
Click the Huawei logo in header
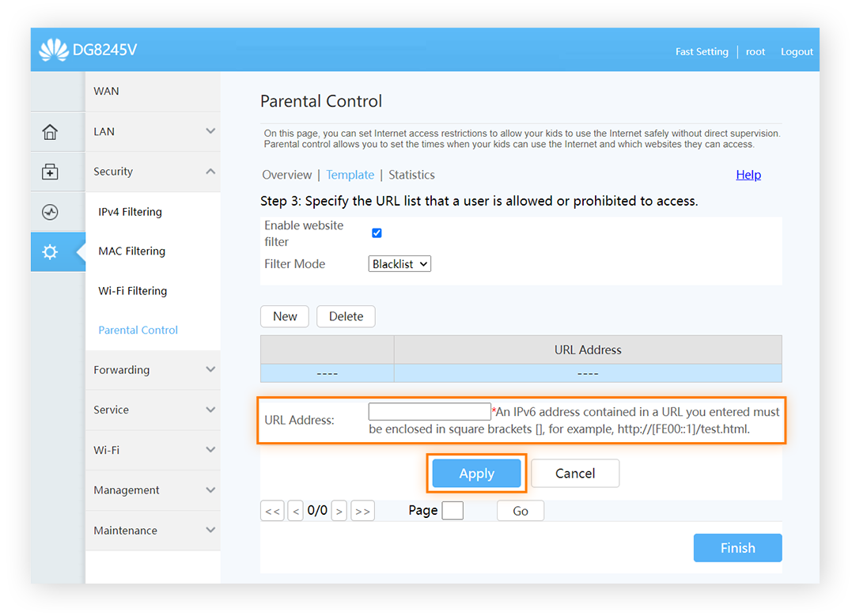(x=54, y=50)
